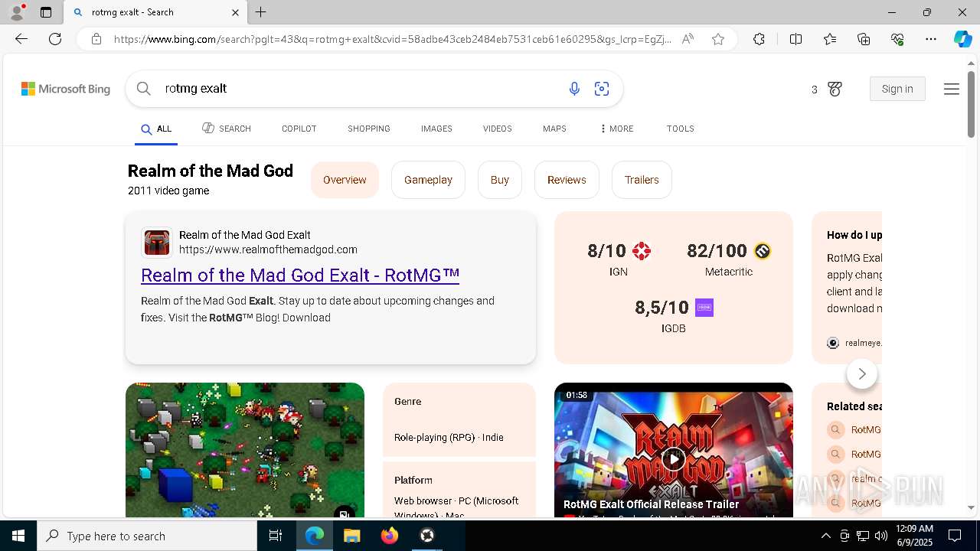Click the realmofthemadgod.com URL text
Screen dimensions: 980x551
(268, 249)
